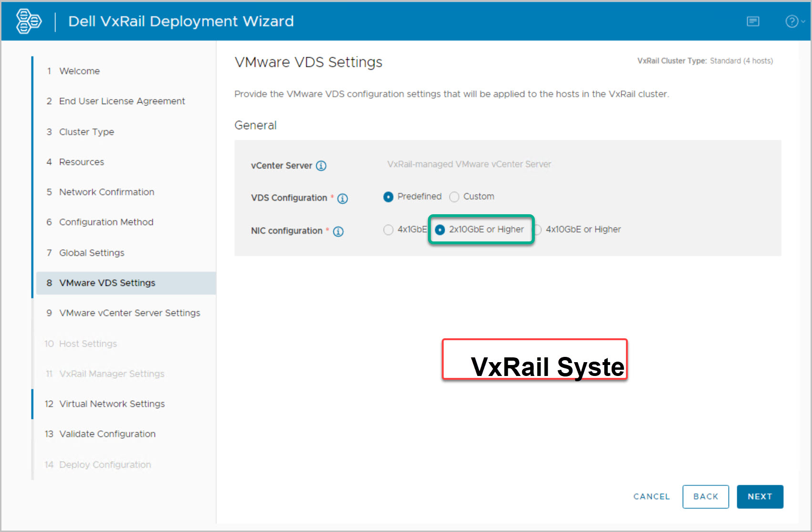This screenshot has width=812, height=532.
Task: Click info icon next to vCenter Server
Action: point(321,166)
